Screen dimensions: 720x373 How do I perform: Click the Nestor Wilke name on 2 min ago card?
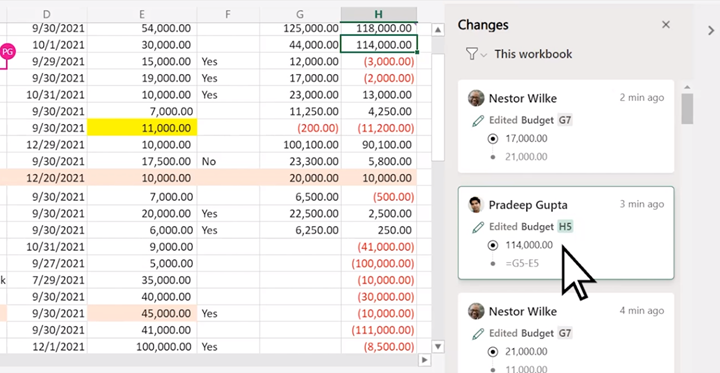pyautogui.click(x=523, y=98)
